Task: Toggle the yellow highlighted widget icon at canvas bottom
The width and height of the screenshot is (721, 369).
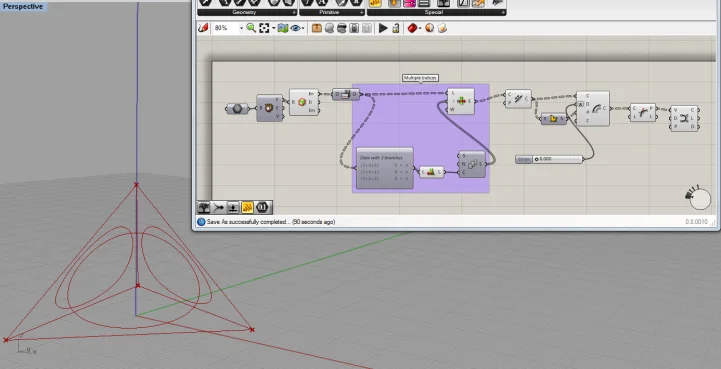Action: (x=247, y=208)
